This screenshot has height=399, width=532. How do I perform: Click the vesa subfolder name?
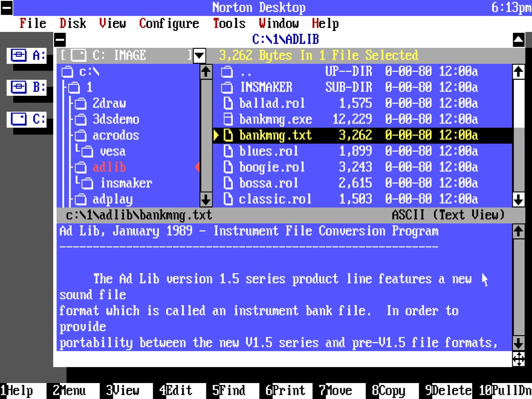click(113, 151)
